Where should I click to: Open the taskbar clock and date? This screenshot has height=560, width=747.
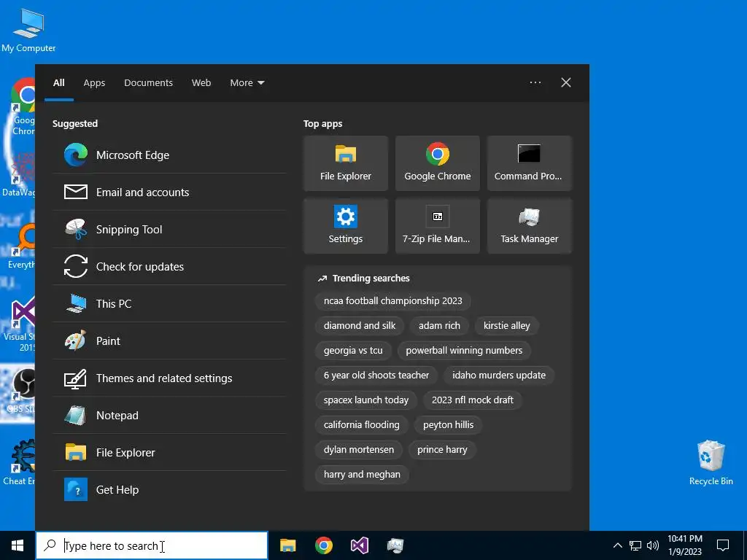point(684,545)
